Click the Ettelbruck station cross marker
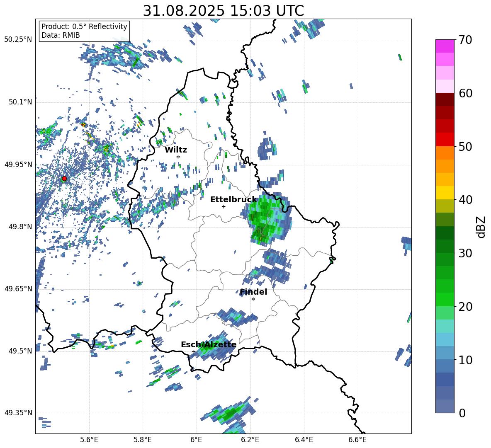Image resolution: width=491 pixels, height=448 pixels. (224, 206)
